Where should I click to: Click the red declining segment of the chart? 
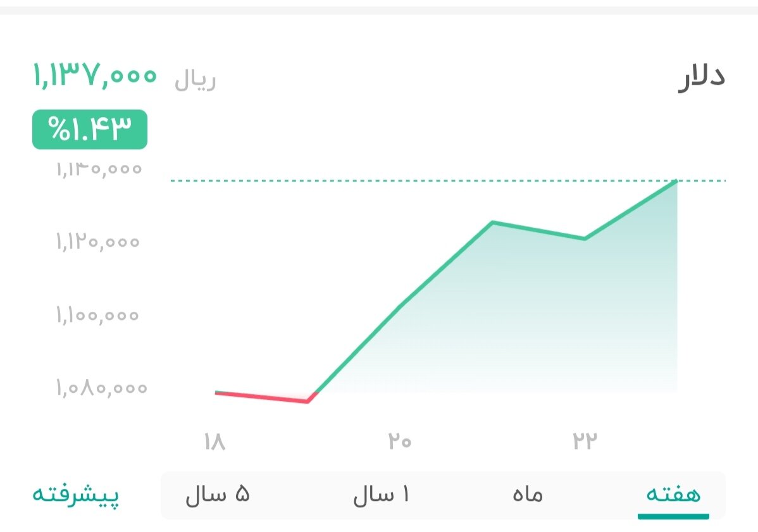(263, 396)
